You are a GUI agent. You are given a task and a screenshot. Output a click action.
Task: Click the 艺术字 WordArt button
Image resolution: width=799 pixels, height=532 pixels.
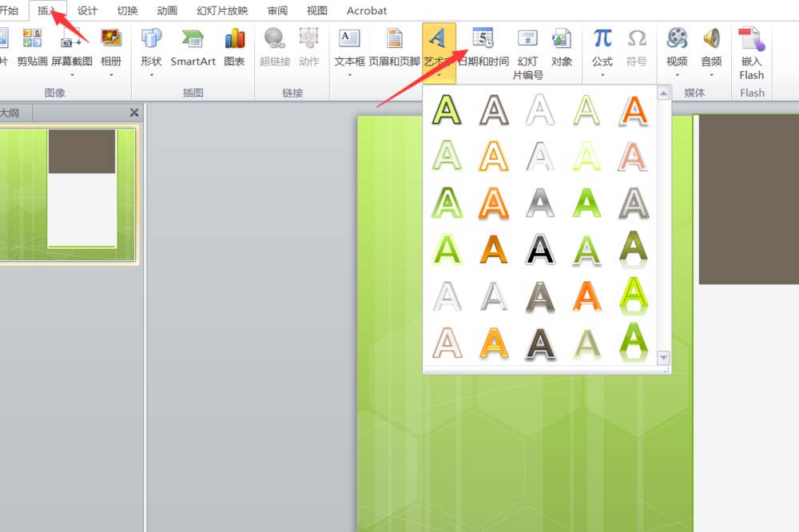[x=438, y=51]
